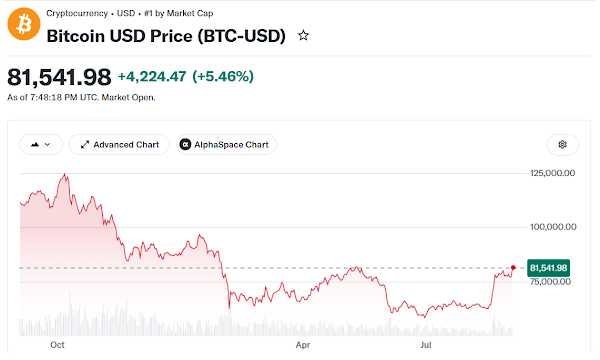Click the #1 by Market Cap link
600x360 pixels.
[x=179, y=13]
